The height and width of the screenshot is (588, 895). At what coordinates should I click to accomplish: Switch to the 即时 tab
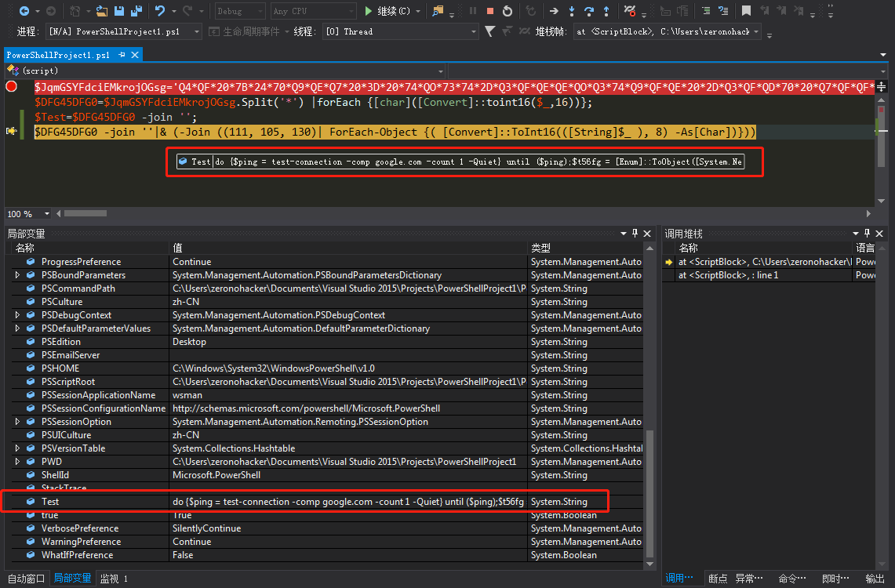pyautogui.click(x=835, y=579)
